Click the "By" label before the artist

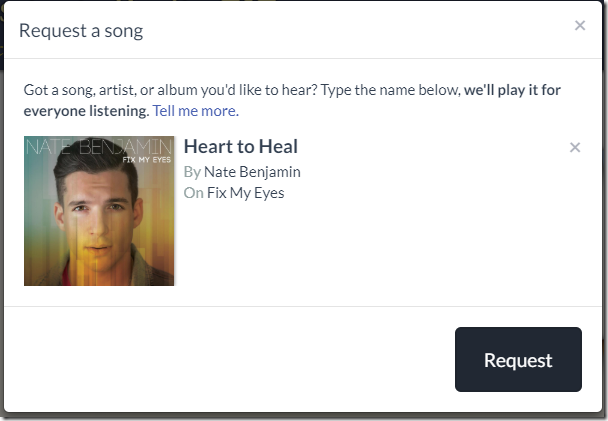pos(192,171)
